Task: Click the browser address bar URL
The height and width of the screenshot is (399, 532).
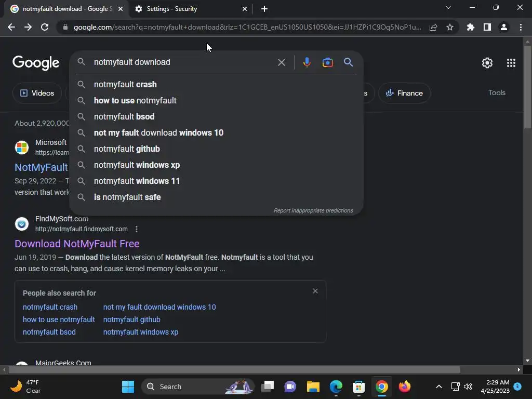Action: coord(247,27)
